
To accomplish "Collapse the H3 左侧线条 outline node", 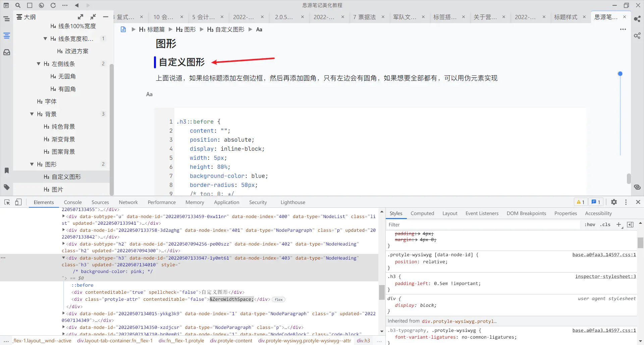I will point(39,64).
